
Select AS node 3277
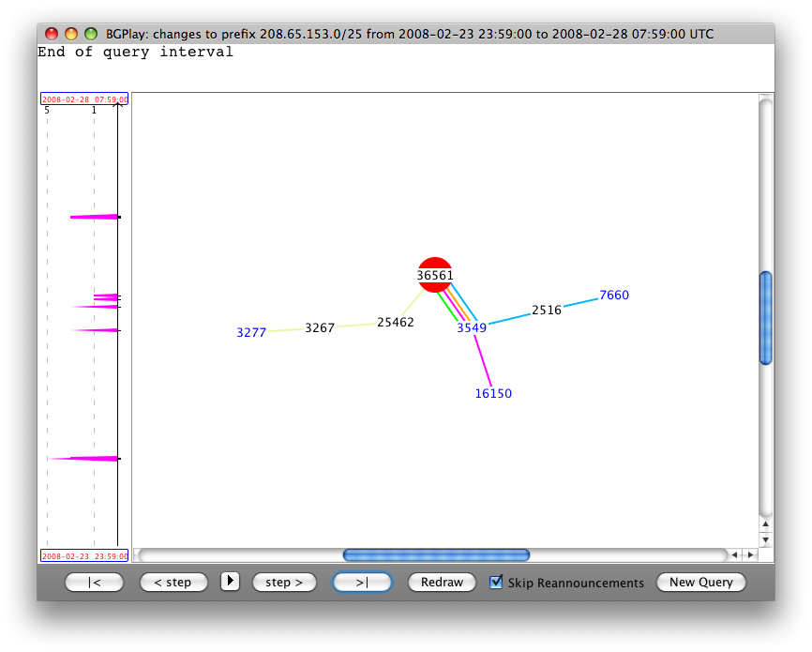pyautogui.click(x=251, y=333)
